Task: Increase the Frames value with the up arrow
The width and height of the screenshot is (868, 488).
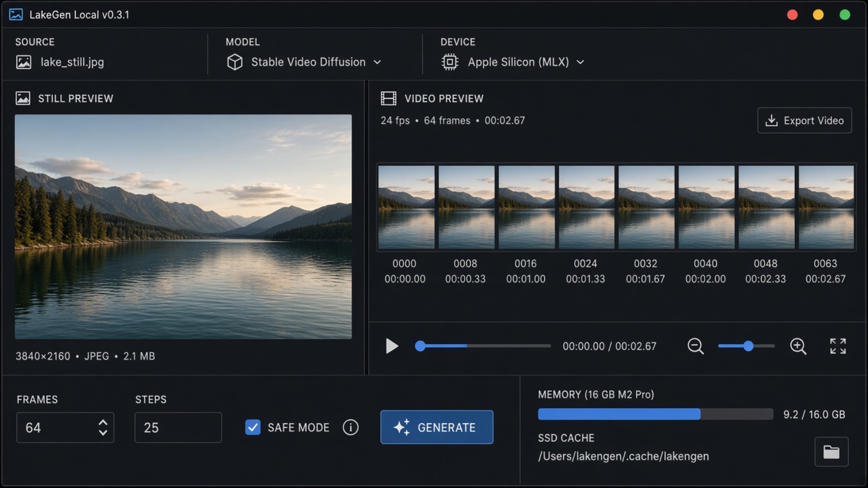Action: [x=103, y=422]
